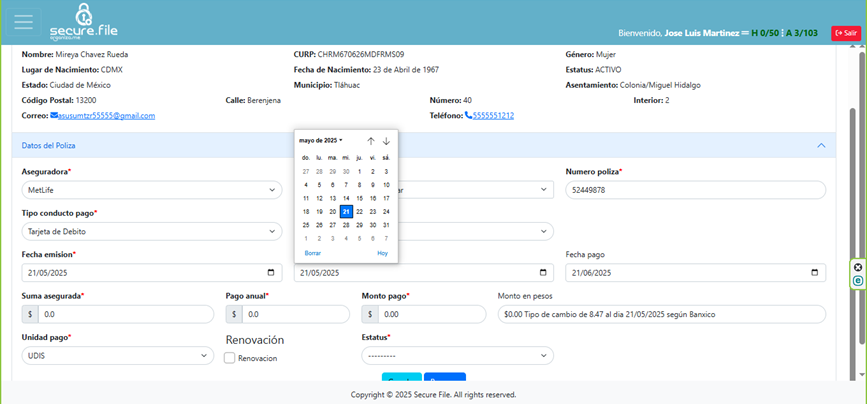
Task: Go to next month in calendar
Action: pos(386,141)
